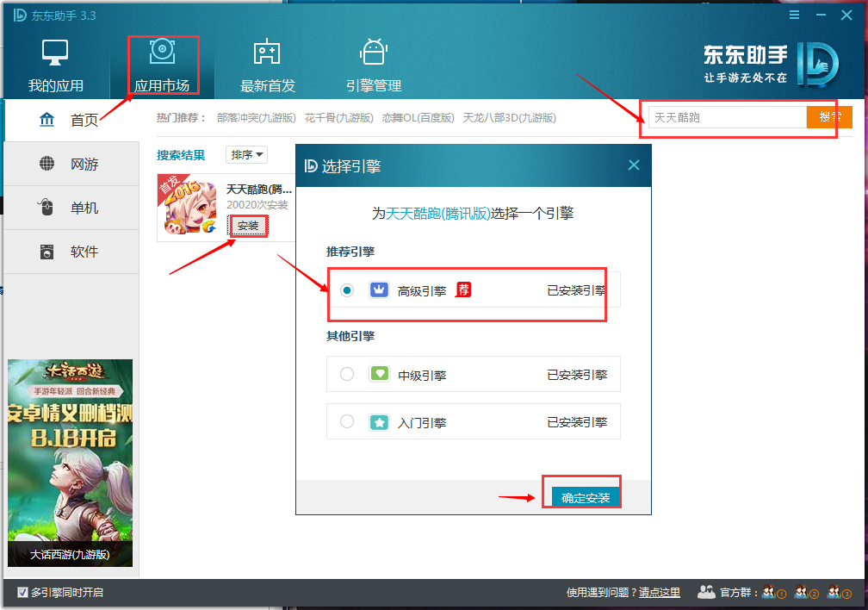Click the 网游 globe icon
The image size is (868, 610).
coord(47,164)
